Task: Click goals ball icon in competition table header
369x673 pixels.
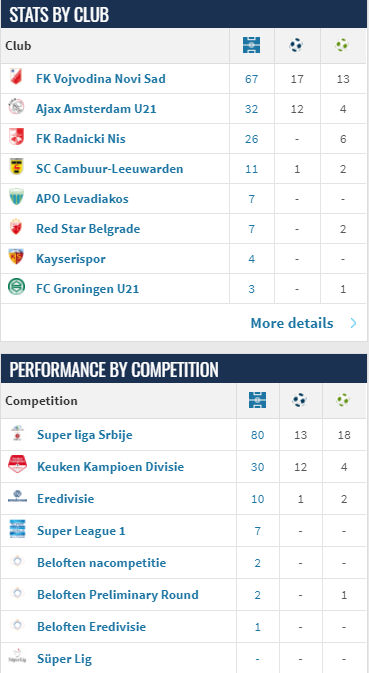Action: click(299, 400)
